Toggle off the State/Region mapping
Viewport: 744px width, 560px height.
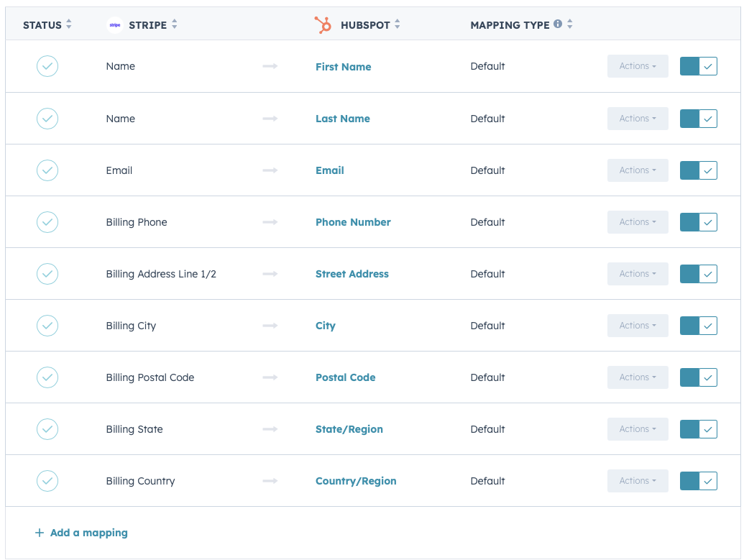[x=699, y=429]
